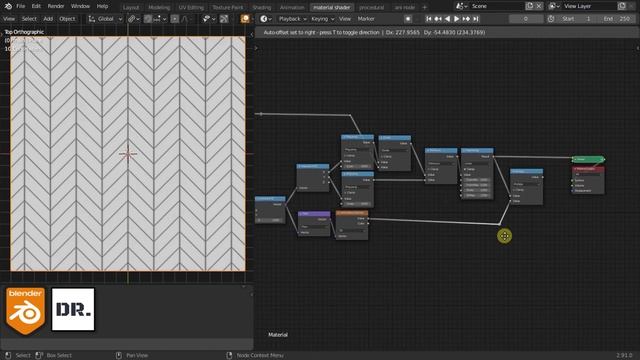
Task: Switch to the Modeling workspace tab
Action: [159, 7]
